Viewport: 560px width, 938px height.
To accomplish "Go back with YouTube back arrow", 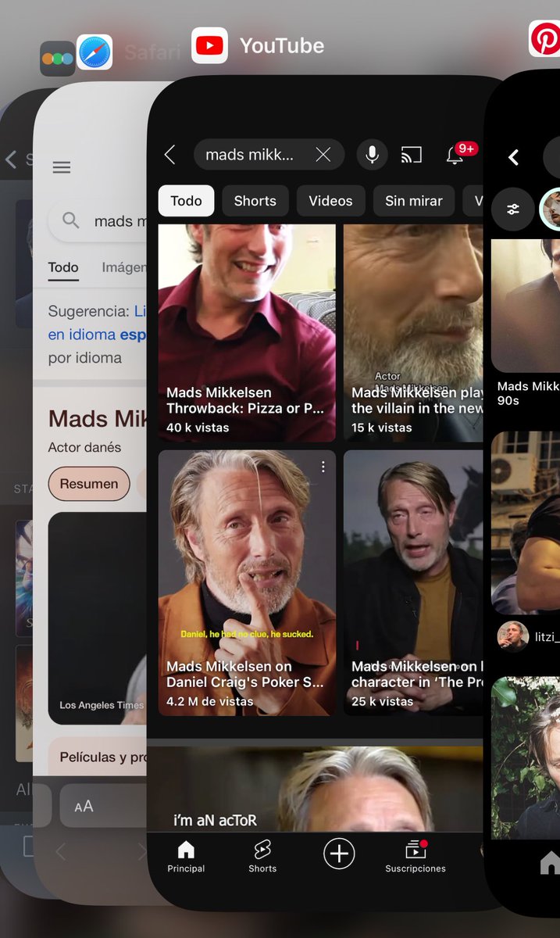I will coord(169,155).
